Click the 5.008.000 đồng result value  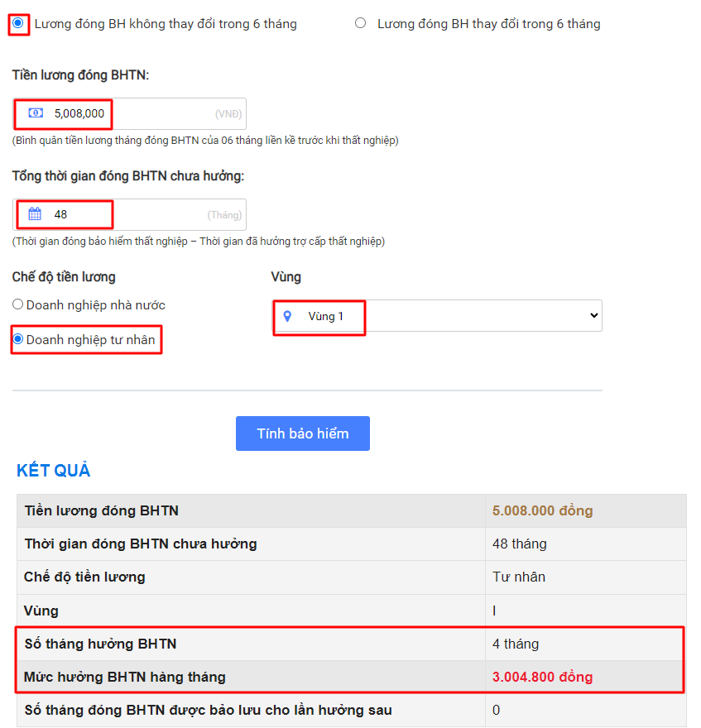(x=543, y=510)
